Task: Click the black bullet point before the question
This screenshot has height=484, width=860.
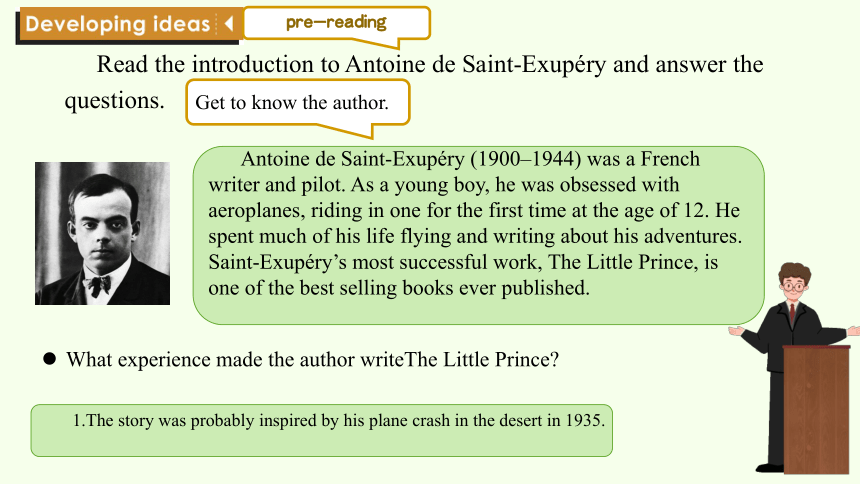Action: pos(49,359)
